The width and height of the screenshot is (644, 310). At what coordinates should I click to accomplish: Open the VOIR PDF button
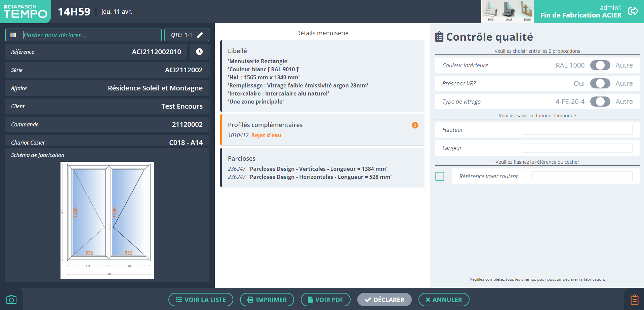[x=325, y=300]
